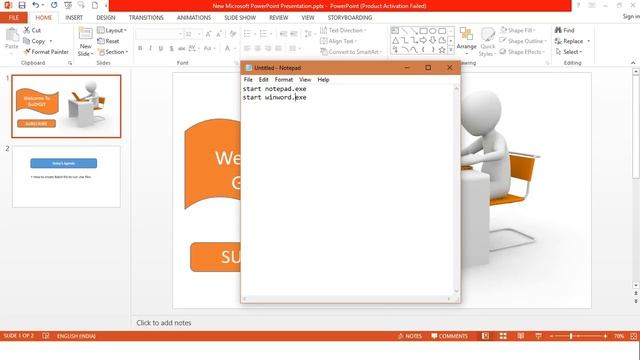
Task: Click the new blank document icon in the quick access toolbar
Action: pyautogui.click(x=95, y=5)
